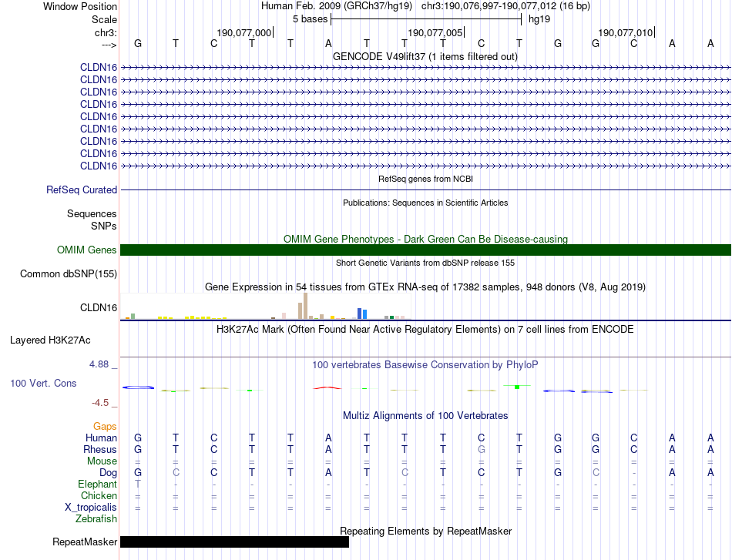The height and width of the screenshot is (560, 732).
Task: Click the Layered H3K27Ac track label
Action: point(50,340)
